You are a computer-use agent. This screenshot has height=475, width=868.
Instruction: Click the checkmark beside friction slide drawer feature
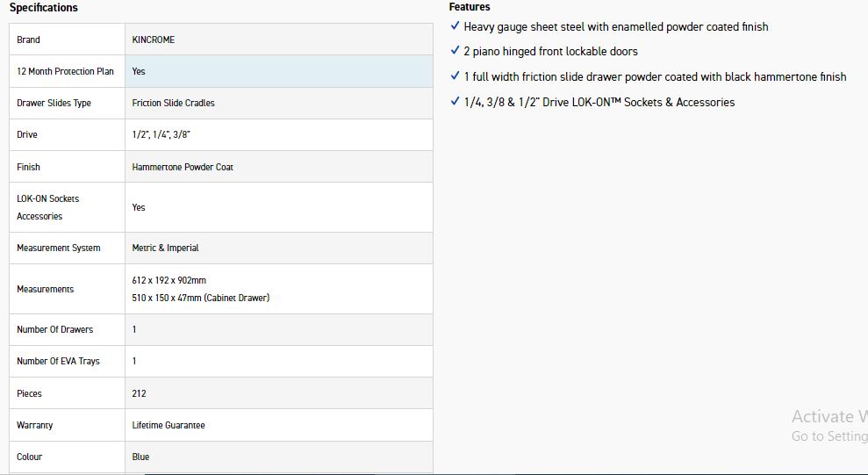pyautogui.click(x=455, y=76)
